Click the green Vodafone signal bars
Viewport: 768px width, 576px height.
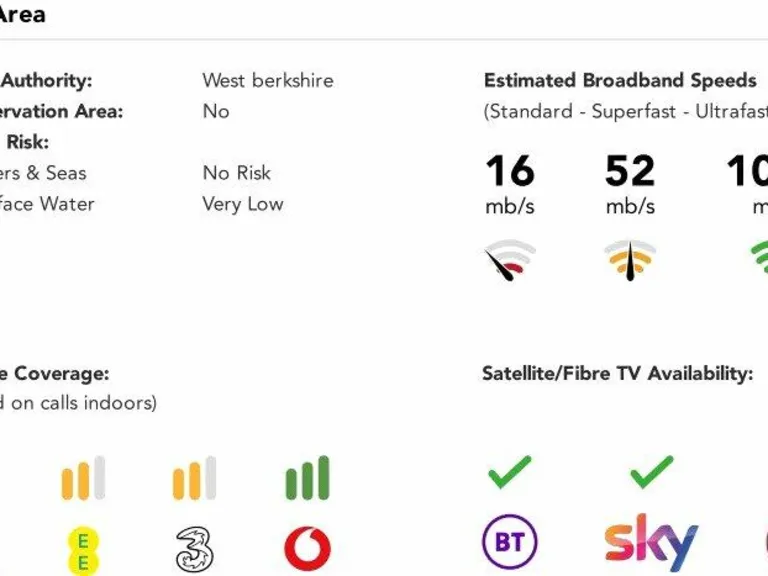(x=307, y=478)
